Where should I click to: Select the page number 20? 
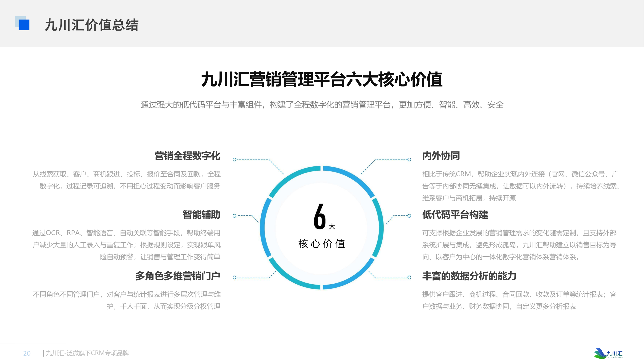click(27, 353)
